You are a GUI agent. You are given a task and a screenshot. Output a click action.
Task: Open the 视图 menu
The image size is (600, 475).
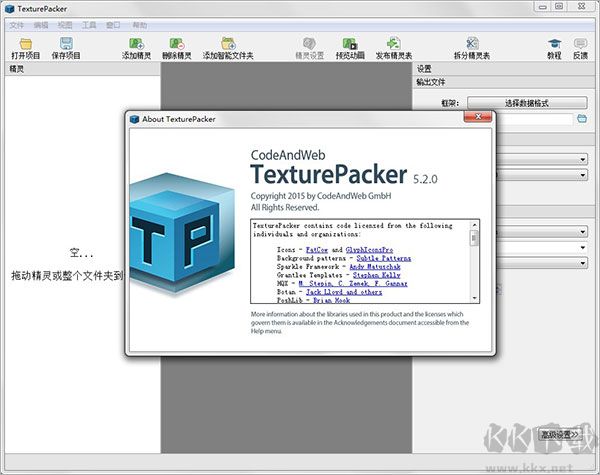pyautogui.click(x=65, y=25)
